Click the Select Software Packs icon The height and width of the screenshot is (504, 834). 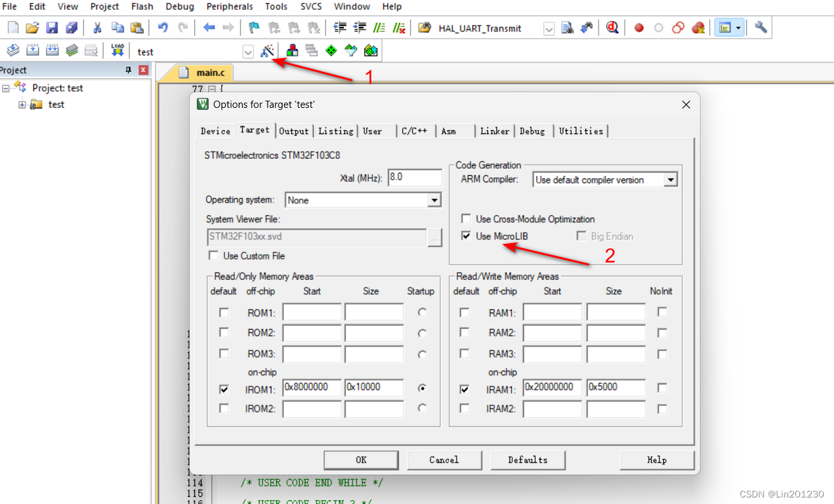click(x=351, y=50)
